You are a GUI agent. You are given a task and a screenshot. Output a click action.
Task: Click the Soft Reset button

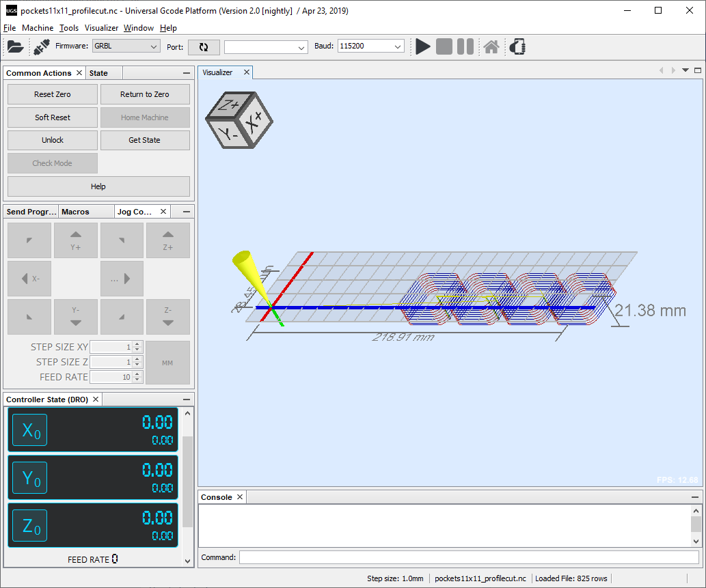tap(52, 117)
